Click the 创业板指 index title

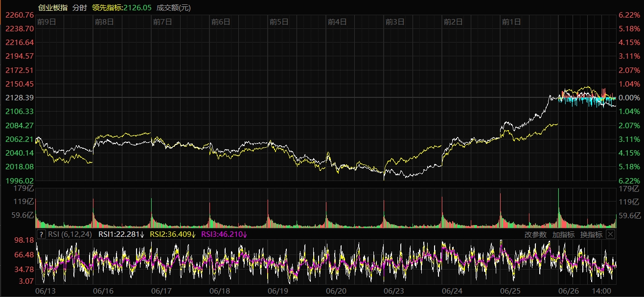[x=52, y=7]
